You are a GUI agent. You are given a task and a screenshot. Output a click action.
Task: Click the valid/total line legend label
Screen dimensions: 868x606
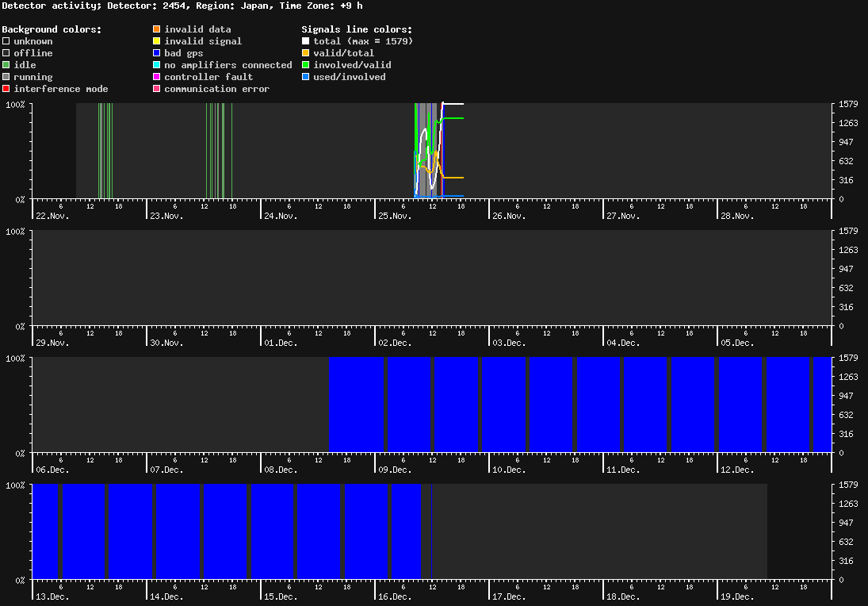[x=343, y=53]
